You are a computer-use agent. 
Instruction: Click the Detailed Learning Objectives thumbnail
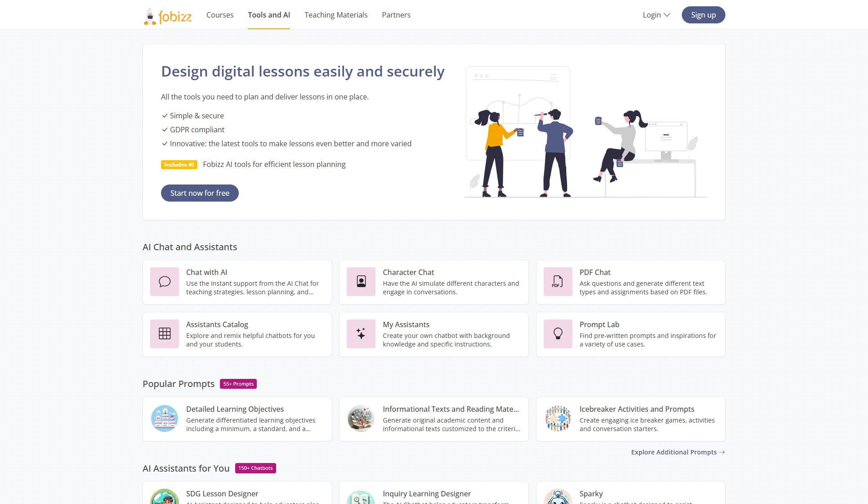164,418
